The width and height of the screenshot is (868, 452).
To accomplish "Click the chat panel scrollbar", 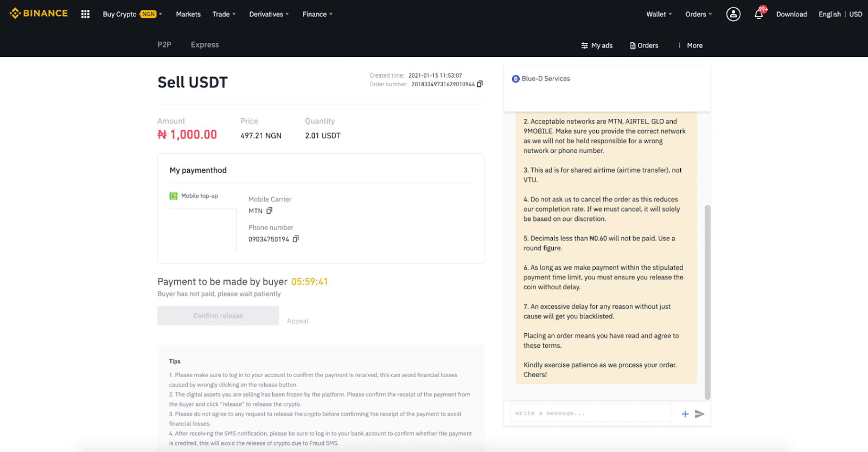I will [x=707, y=302].
